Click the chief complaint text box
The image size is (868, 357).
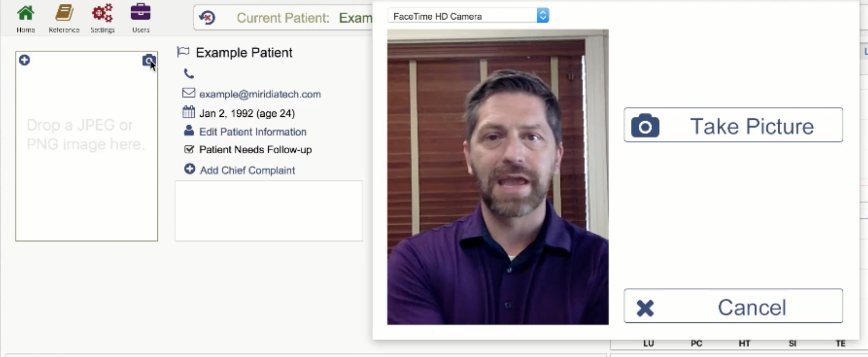coord(269,211)
